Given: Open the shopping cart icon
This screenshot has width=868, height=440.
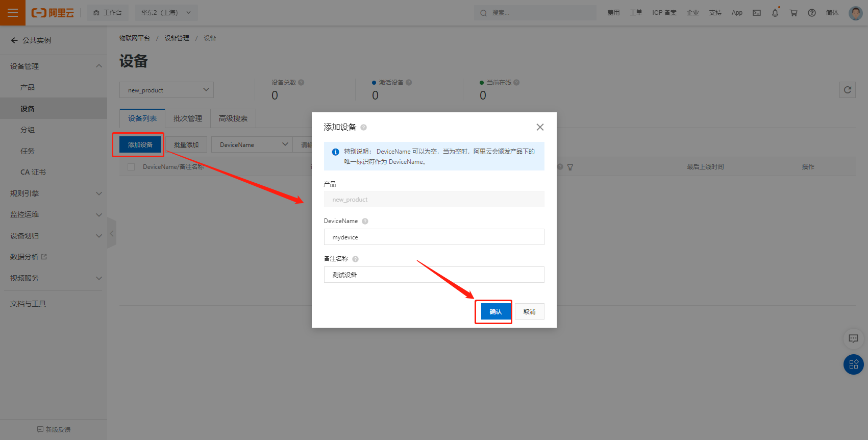Looking at the screenshot, I should click(x=793, y=13).
